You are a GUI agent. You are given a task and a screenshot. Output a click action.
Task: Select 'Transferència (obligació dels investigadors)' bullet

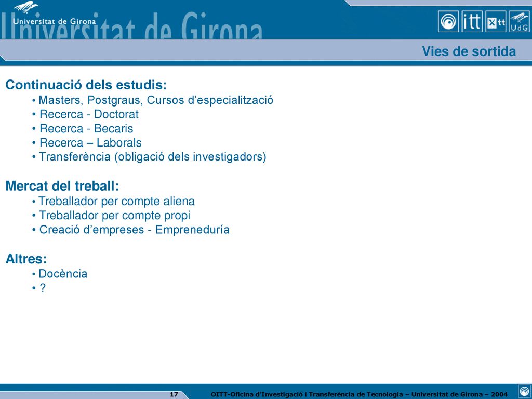coord(149,157)
